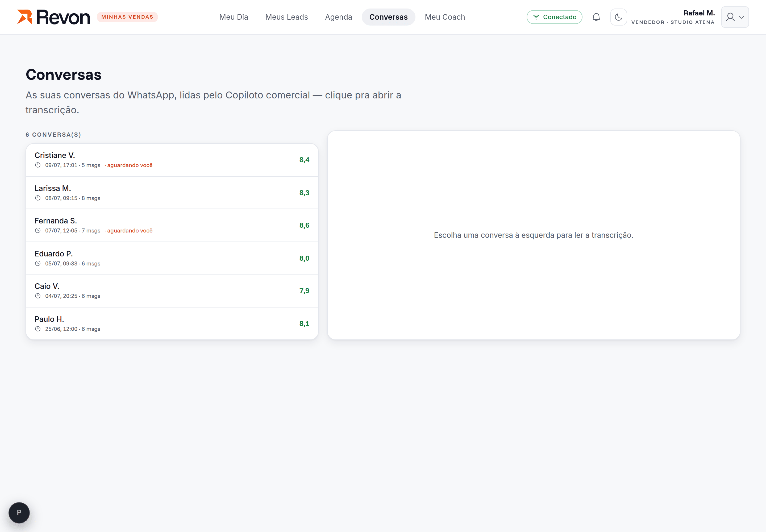Open the round P floating button

[x=19, y=512]
